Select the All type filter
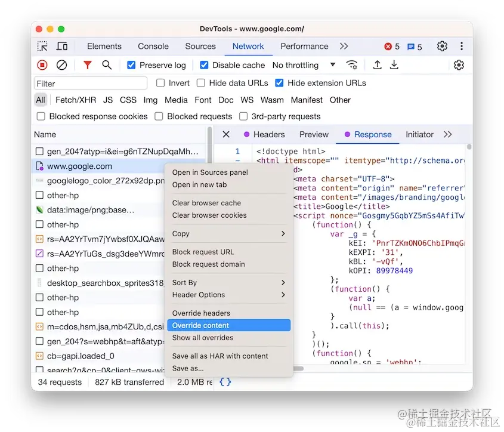The width and height of the screenshot is (504, 432). (x=41, y=100)
